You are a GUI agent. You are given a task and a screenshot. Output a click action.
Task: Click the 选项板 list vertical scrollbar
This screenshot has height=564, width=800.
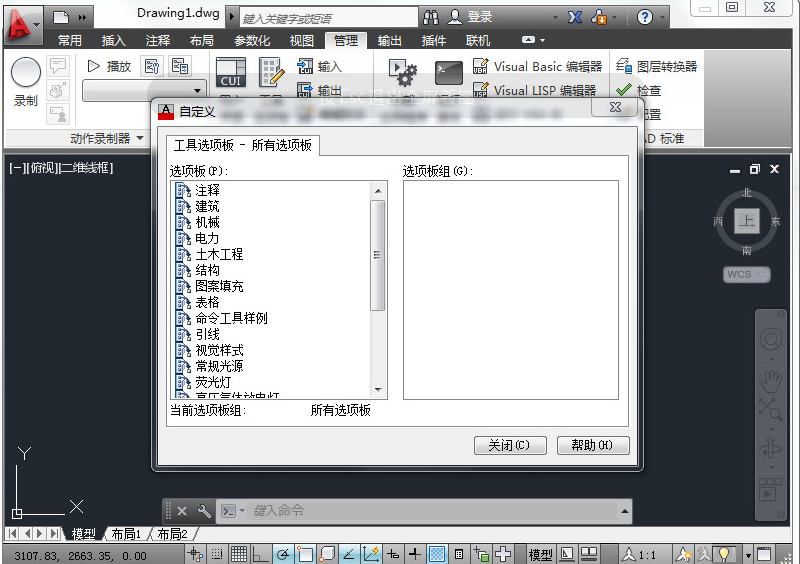(x=378, y=290)
